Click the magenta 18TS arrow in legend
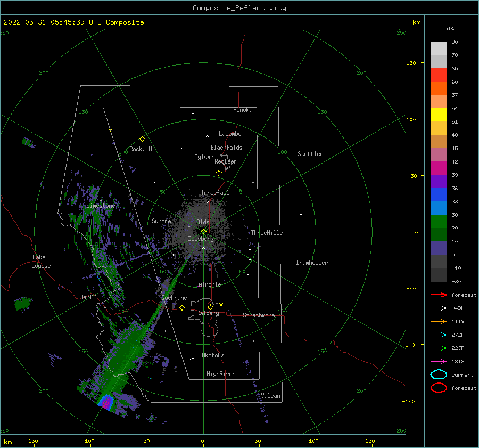Screen dimensions: 479x448 pyautogui.click(x=439, y=362)
